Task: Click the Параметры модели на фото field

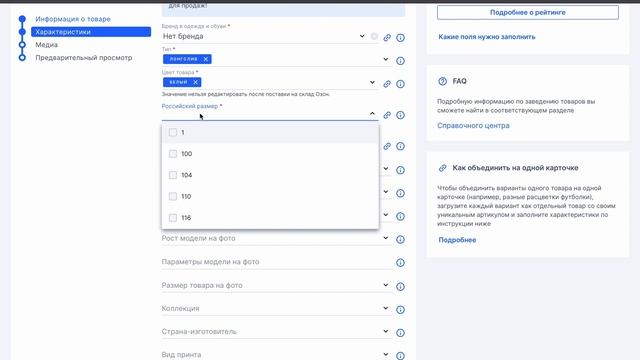Action: click(277, 262)
